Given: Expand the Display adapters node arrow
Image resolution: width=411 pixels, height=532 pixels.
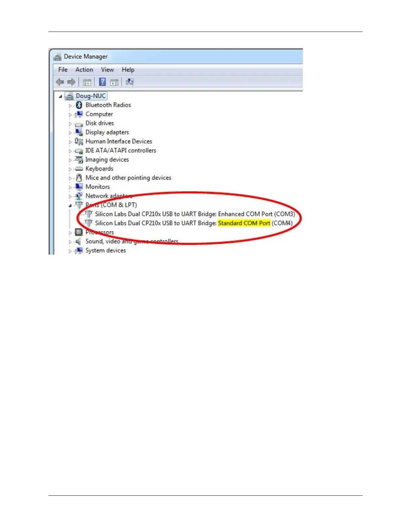Looking at the screenshot, I should click(x=70, y=133).
